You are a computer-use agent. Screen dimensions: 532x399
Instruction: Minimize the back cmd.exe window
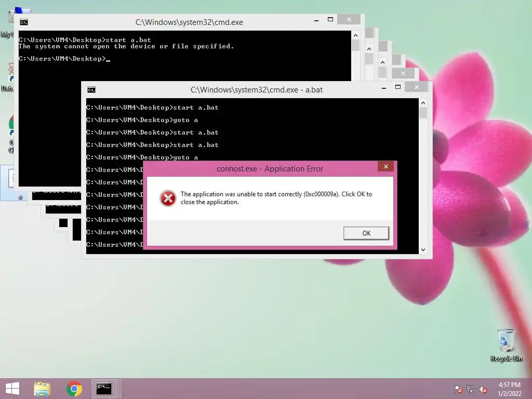(x=316, y=20)
